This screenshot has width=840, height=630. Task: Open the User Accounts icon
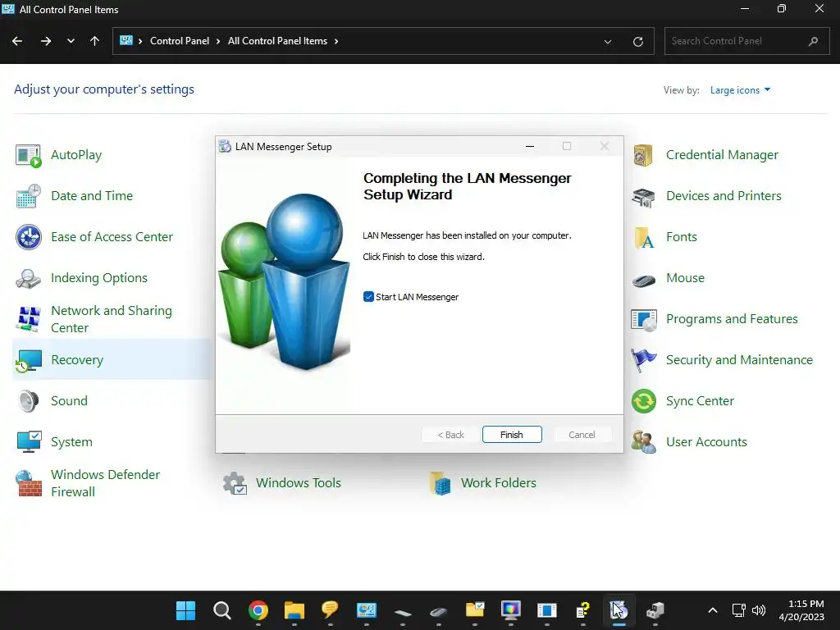643,442
